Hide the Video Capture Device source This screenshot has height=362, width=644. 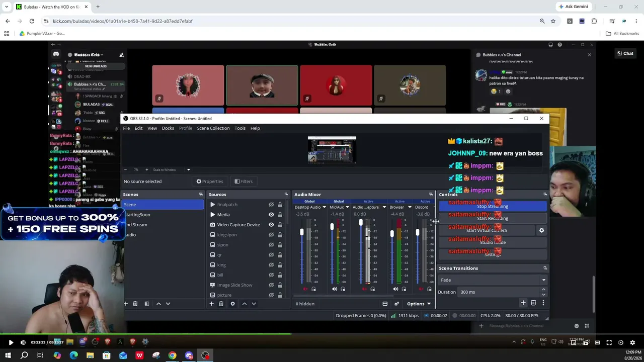271,225
